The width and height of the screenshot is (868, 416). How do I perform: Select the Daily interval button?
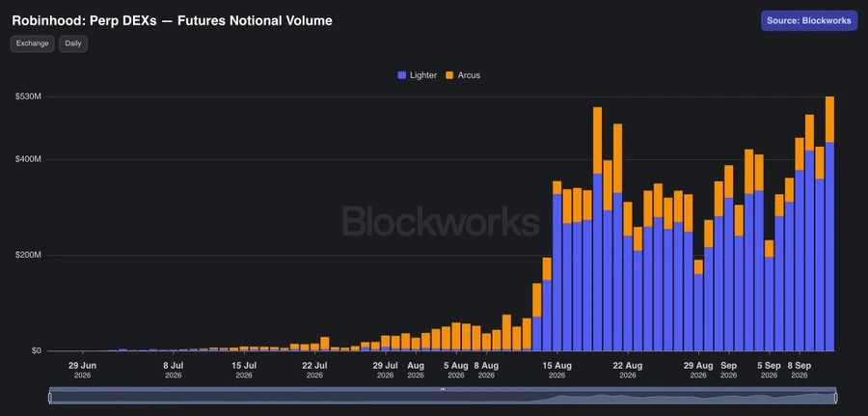coord(73,43)
